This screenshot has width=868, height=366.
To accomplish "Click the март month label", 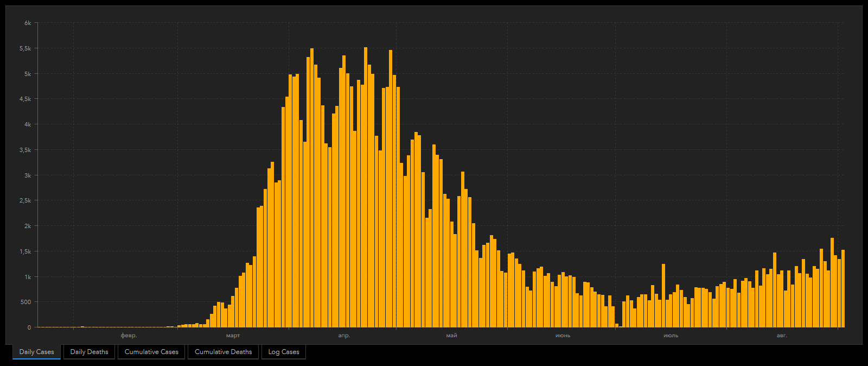I will (233, 336).
